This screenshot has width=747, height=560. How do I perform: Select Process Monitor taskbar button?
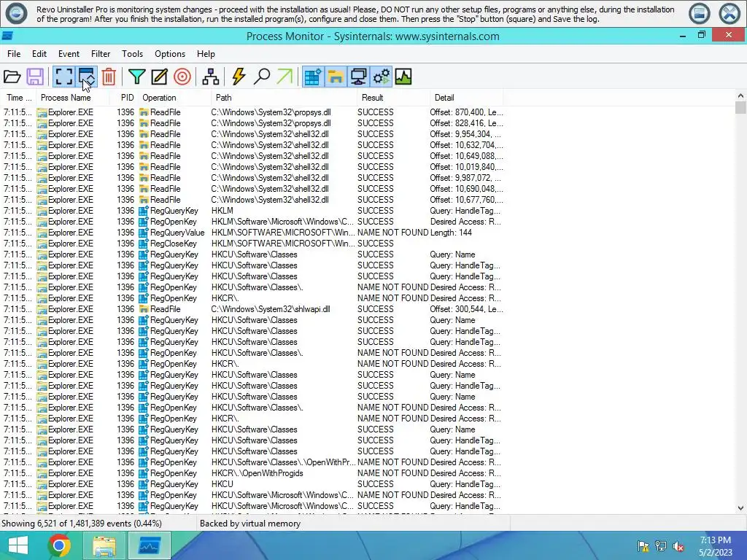[x=149, y=545]
